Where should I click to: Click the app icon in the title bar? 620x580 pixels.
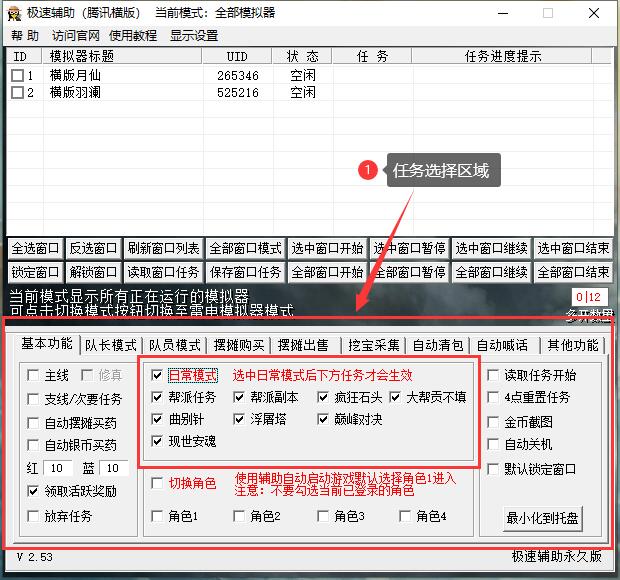13,13
